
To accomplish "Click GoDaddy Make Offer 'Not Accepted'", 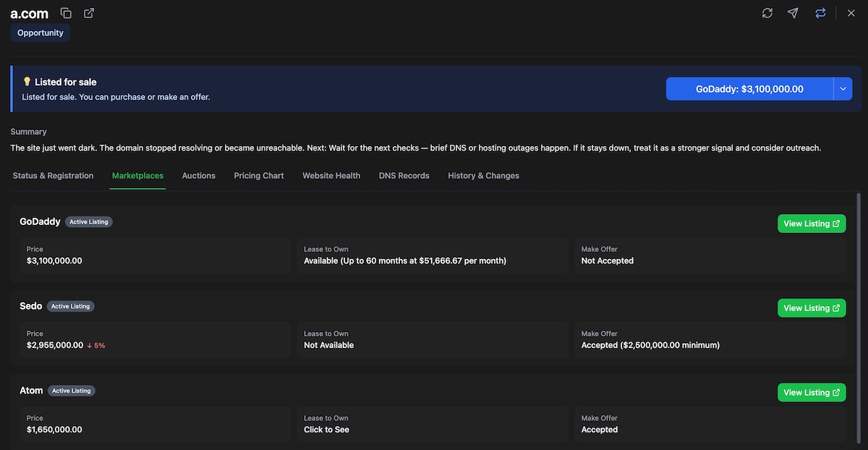I will [x=608, y=260].
